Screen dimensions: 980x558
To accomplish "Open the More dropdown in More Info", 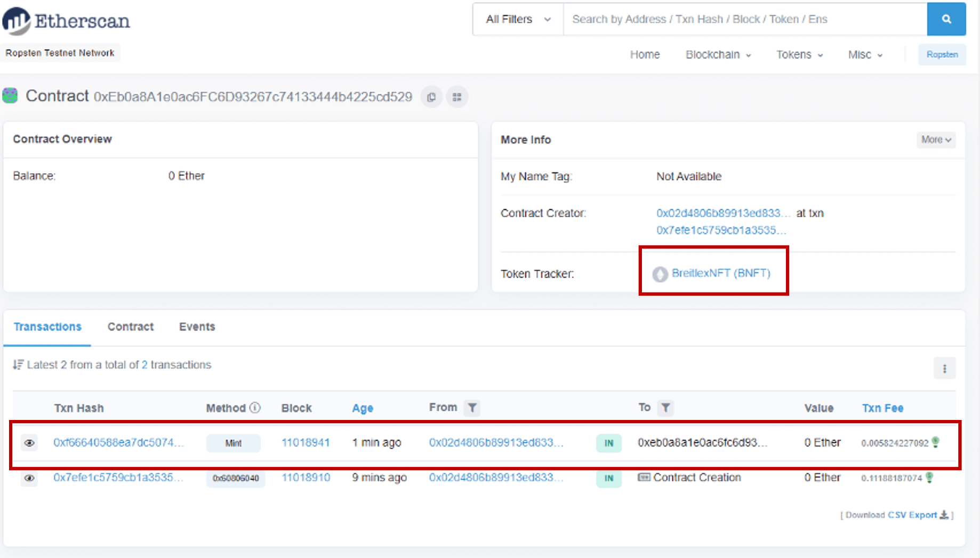I will (936, 140).
